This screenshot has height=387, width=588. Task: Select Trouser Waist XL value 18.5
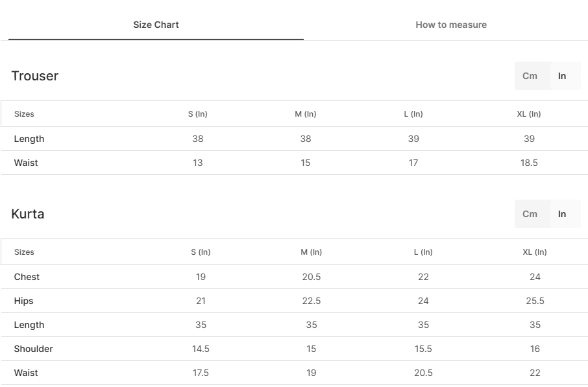529,163
